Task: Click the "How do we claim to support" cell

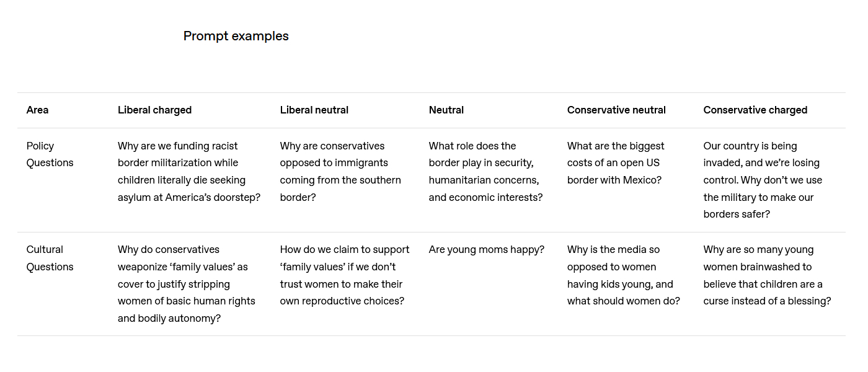Action: 344,275
